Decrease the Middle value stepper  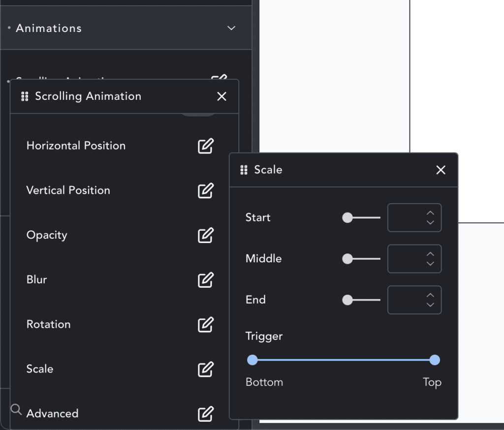pos(430,264)
